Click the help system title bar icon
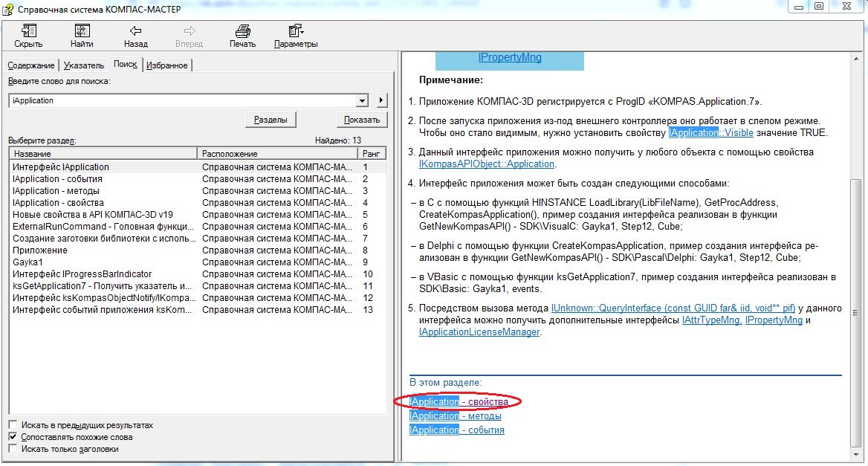The width and height of the screenshot is (868, 466). click(8, 9)
